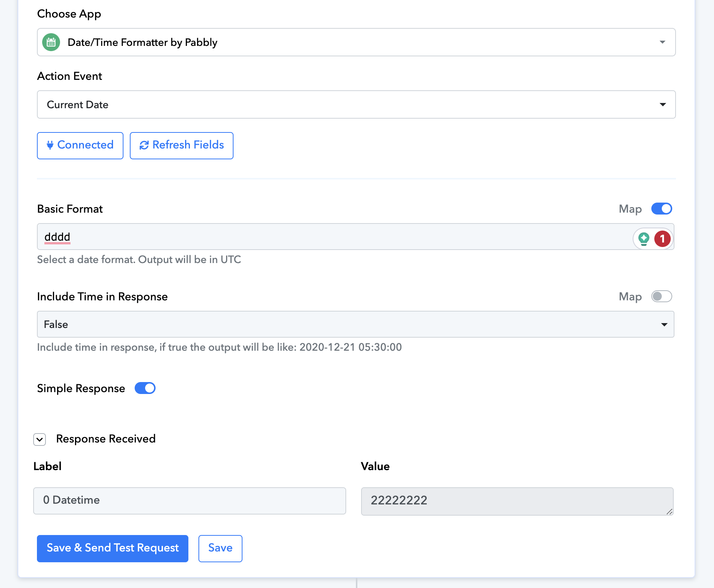The height and width of the screenshot is (588, 714).
Task: Click the red badge showing 1
Action: tap(663, 239)
